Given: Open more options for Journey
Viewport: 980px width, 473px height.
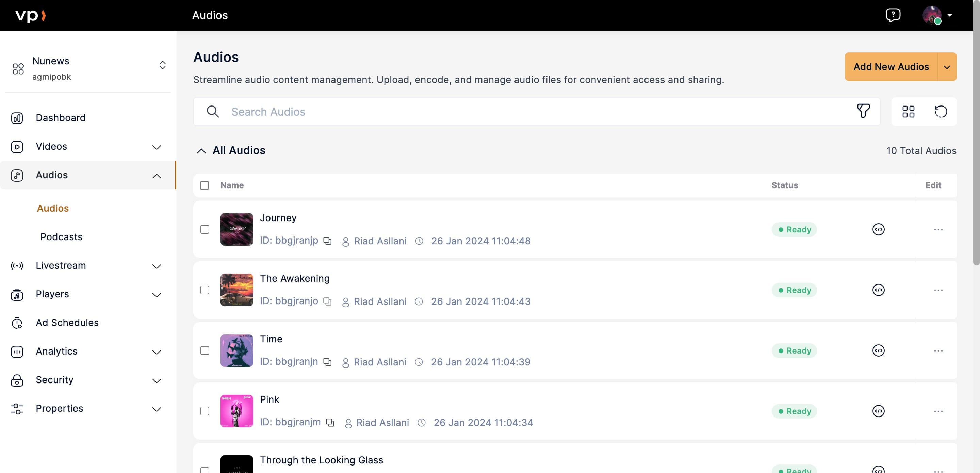Looking at the screenshot, I should pyautogui.click(x=938, y=229).
